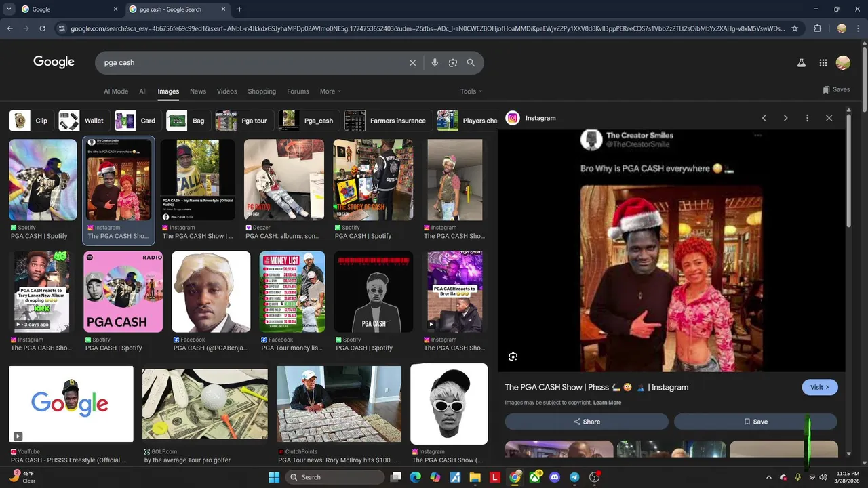
Task: Click the Share button
Action: 587,422
